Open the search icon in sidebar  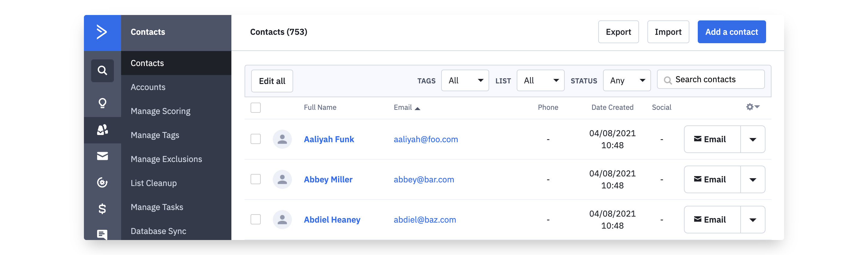[x=103, y=70]
